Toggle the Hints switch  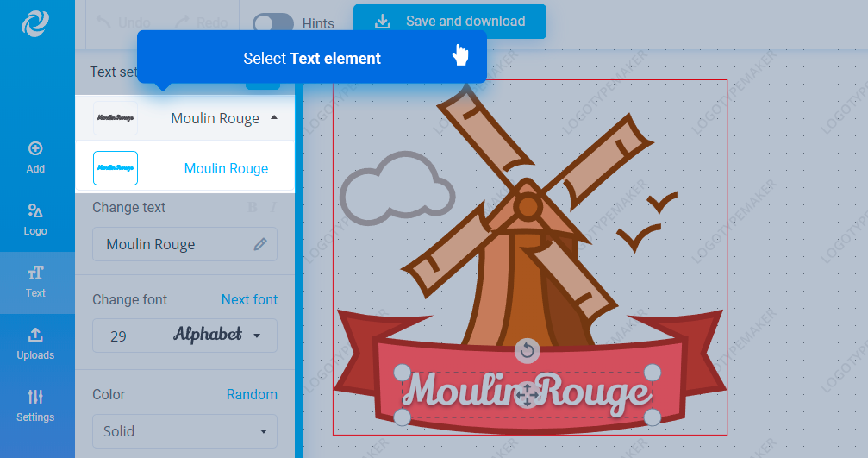[x=273, y=23]
